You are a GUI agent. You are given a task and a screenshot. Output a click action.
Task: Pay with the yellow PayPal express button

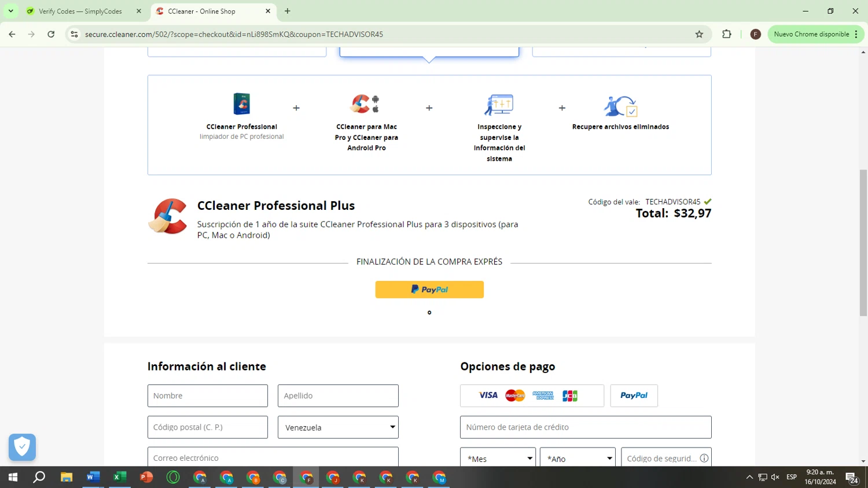(429, 290)
